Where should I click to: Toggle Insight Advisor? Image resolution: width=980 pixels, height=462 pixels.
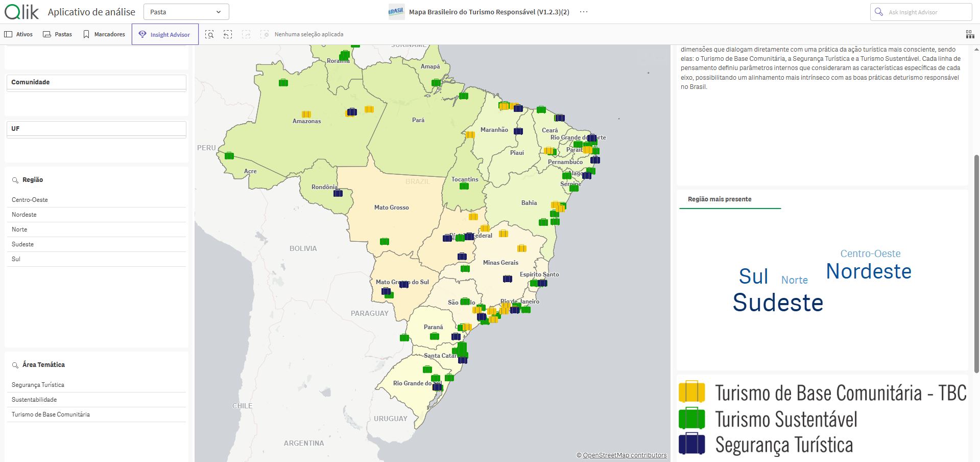[165, 34]
